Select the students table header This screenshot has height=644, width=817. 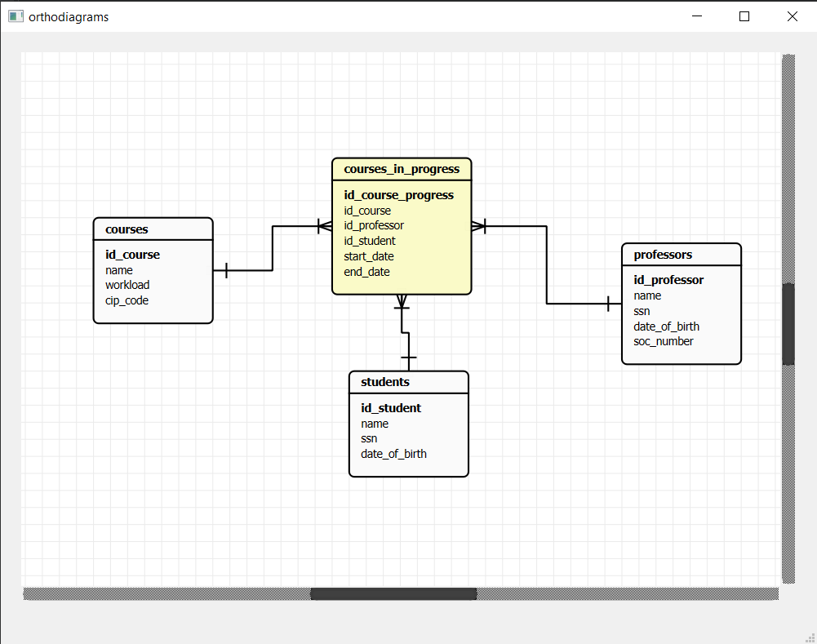tap(385, 382)
